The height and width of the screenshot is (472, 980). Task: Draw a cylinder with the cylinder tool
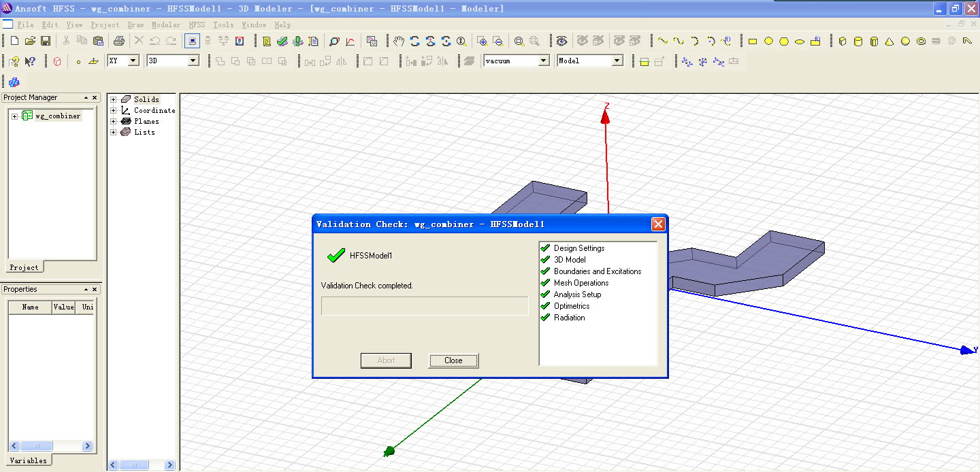click(858, 41)
